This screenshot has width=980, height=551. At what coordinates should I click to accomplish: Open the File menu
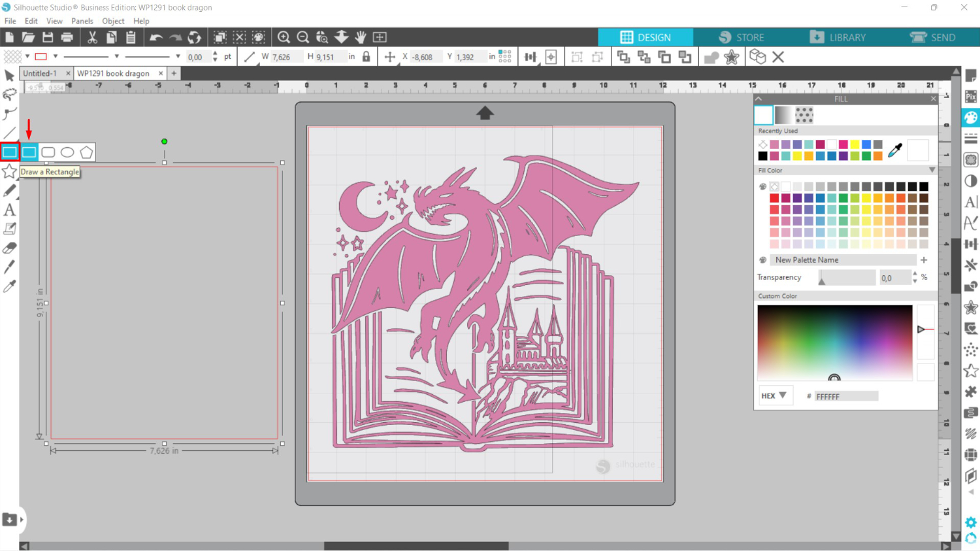[10, 21]
